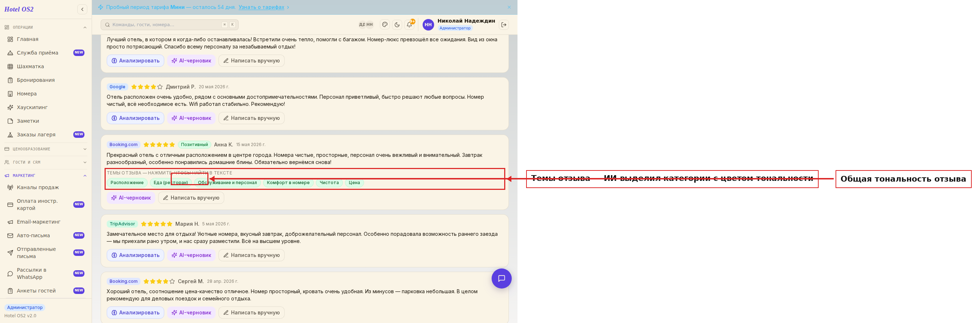Open Рассылки в WhatsApp in the sidebar
980x323 pixels.
coord(46,273)
